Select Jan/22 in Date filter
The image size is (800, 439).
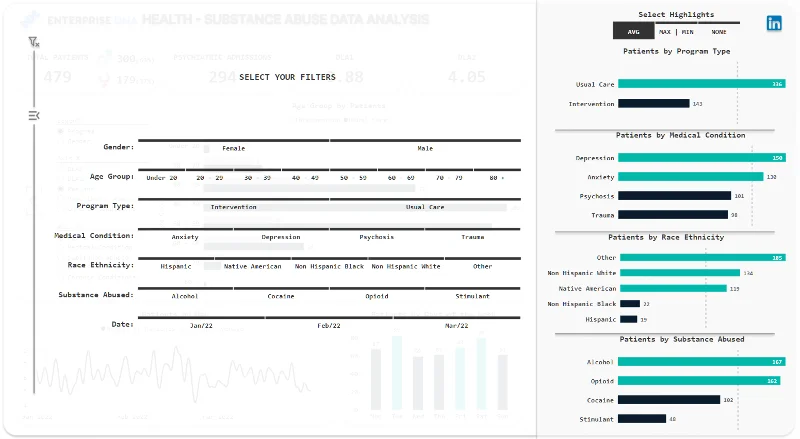202,325
